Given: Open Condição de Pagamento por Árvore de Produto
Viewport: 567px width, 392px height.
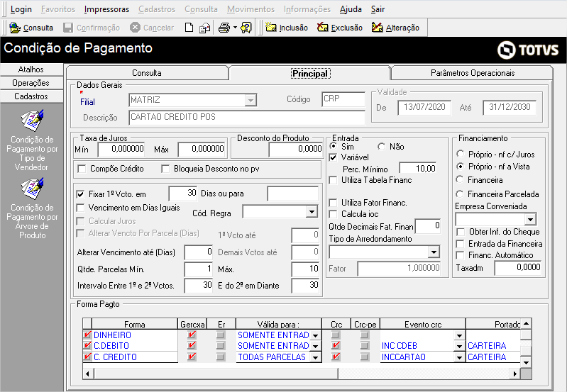Looking at the screenshot, I should [32, 208].
